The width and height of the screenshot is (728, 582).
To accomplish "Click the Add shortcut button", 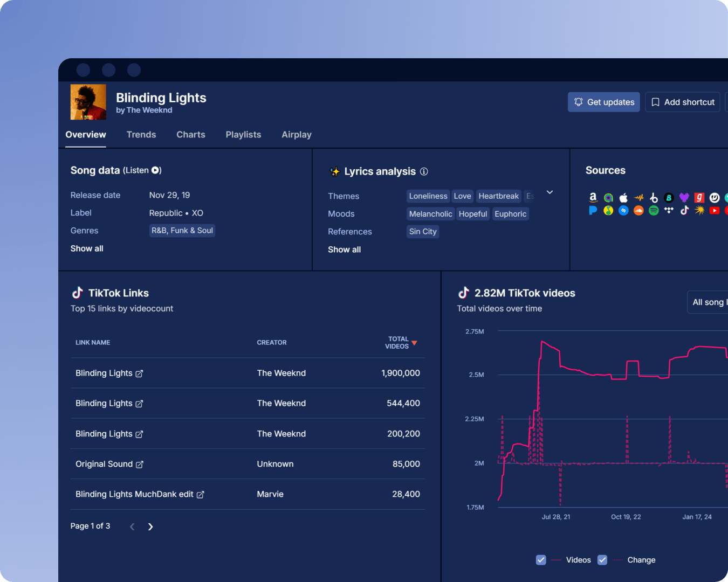I will pyautogui.click(x=683, y=102).
